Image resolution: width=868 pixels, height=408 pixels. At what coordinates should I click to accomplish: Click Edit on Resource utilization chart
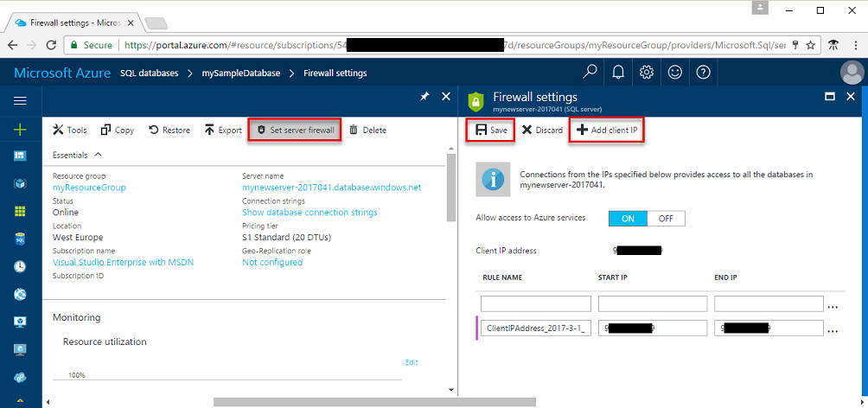click(x=412, y=362)
